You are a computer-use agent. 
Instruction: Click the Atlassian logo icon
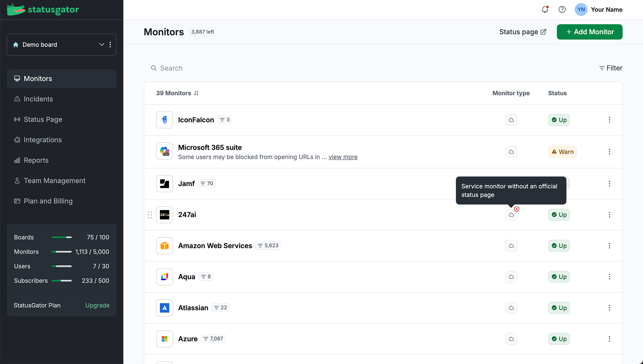pos(165,308)
